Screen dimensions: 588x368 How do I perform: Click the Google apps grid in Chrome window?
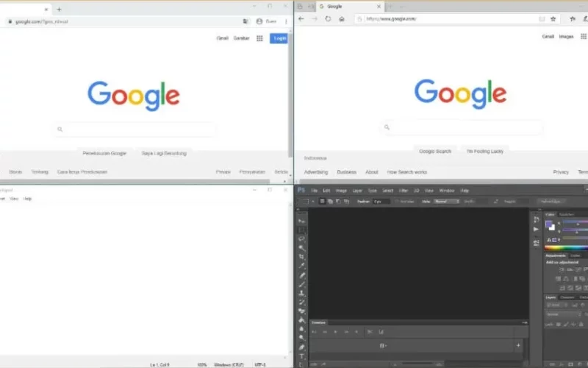click(259, 38)
